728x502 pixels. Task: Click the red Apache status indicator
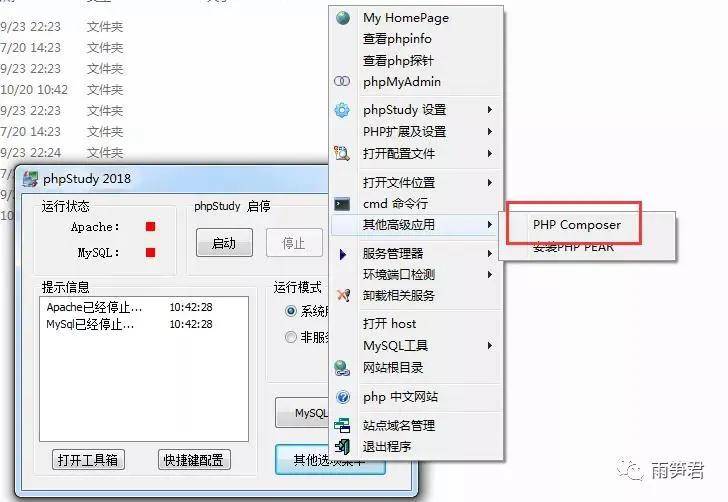pyautogui.click(x=150, y=227)
